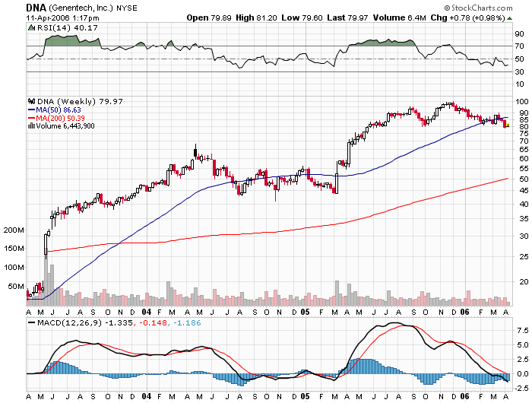
Task: Click the '05' year label under the price panel
Action: pos(305,312)
